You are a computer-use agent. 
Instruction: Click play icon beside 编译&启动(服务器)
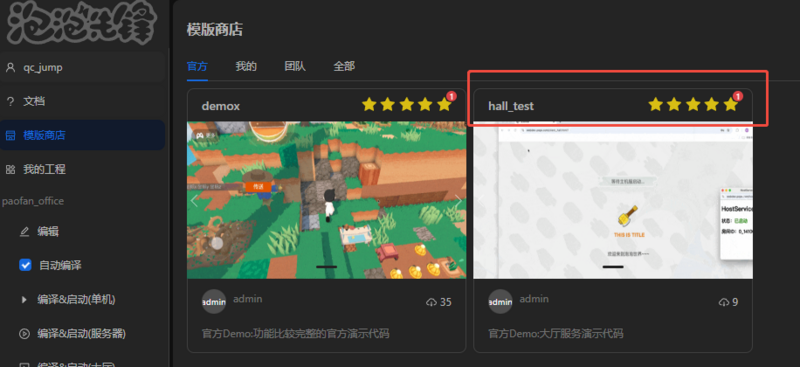pos(24,334)
